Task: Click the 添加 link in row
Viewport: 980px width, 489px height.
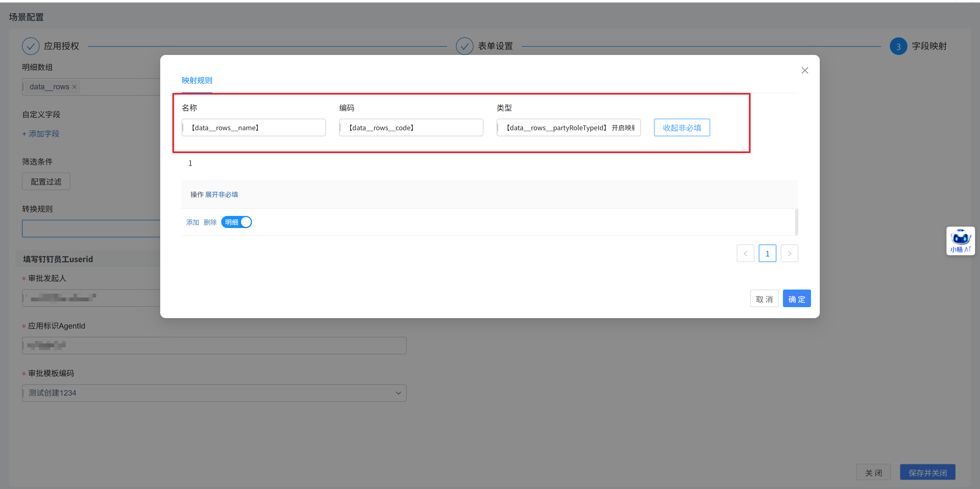Action: click(192, 222)
